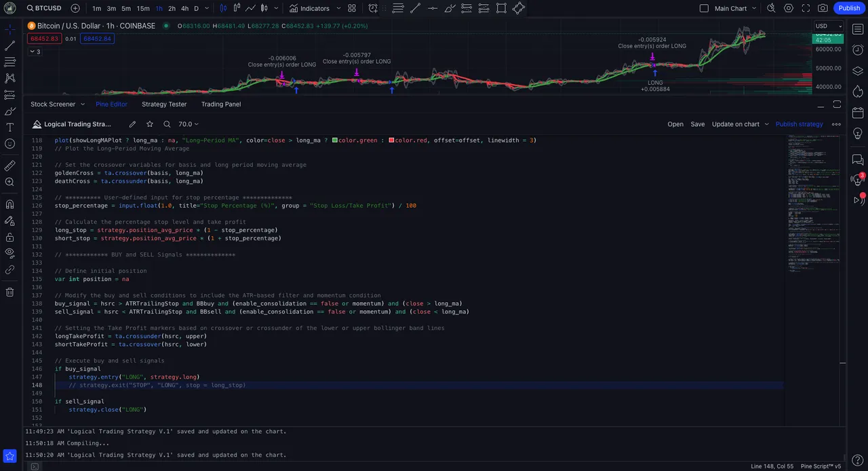Switch to the Strategy Tester tab
The image size is (868, 471).
164,104
